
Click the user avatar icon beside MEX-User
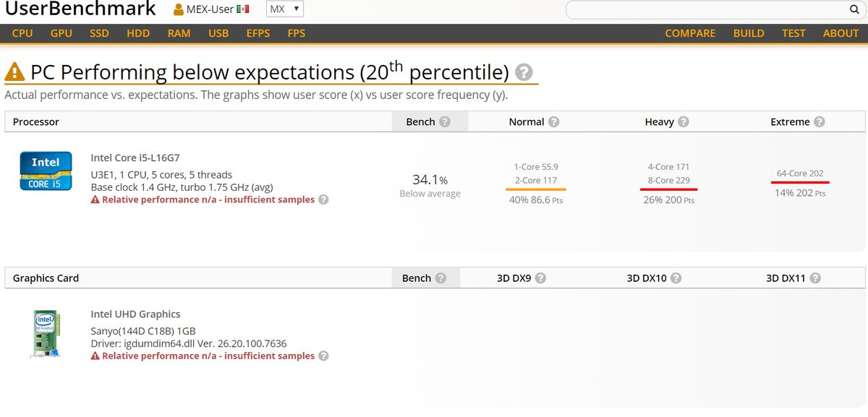(x=179, y=9)
